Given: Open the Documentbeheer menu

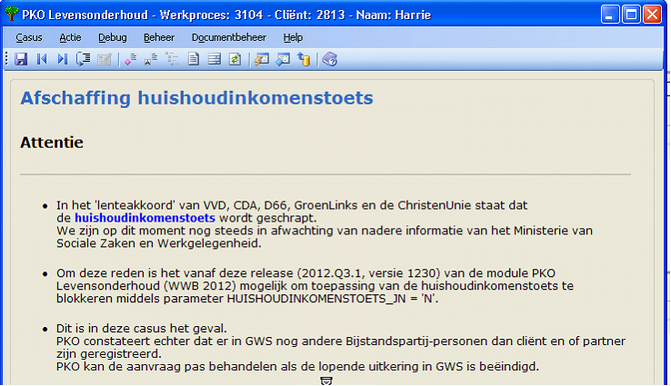Looking at the screenshot, I should point(229,38).
